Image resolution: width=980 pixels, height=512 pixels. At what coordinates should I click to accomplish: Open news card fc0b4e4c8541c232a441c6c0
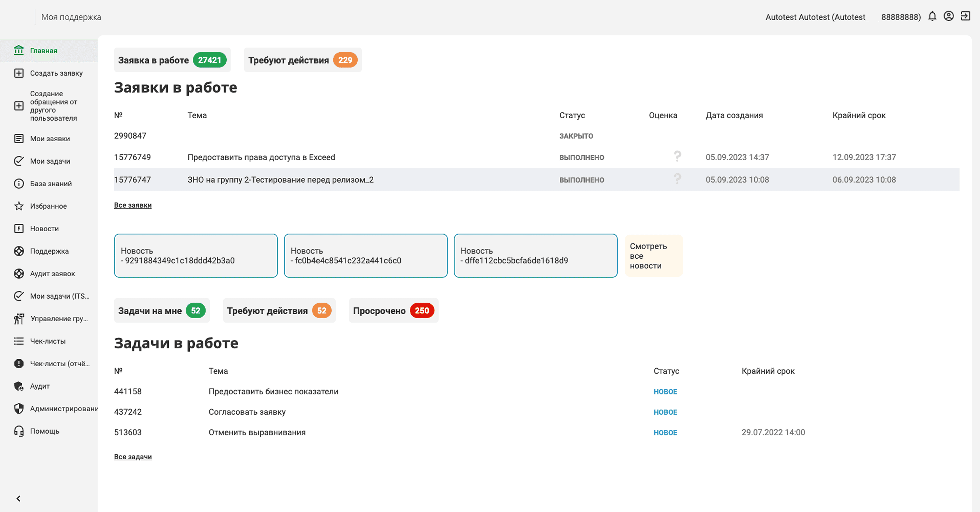[x=366, y=256]
